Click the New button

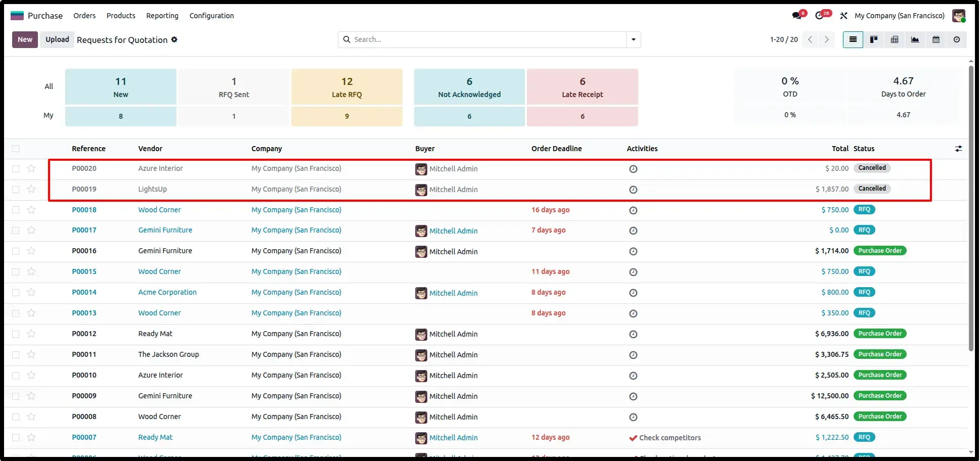tap(25, 39)
